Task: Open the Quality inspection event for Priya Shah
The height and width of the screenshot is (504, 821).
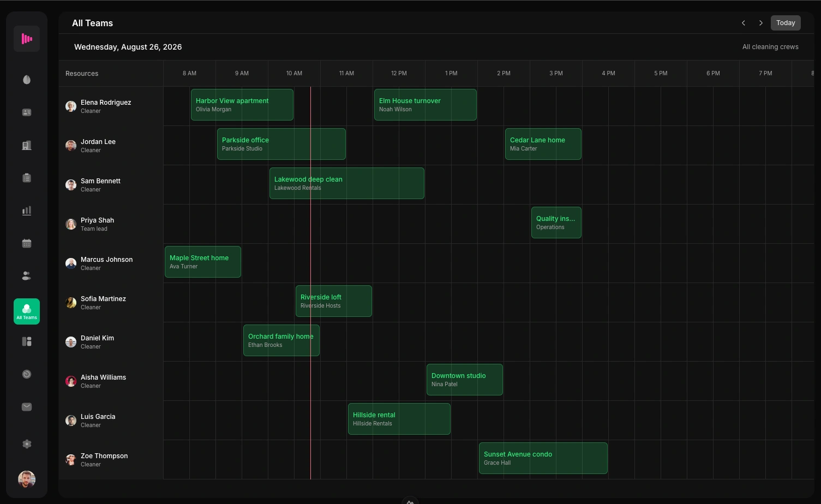Action: coord(556,223)
